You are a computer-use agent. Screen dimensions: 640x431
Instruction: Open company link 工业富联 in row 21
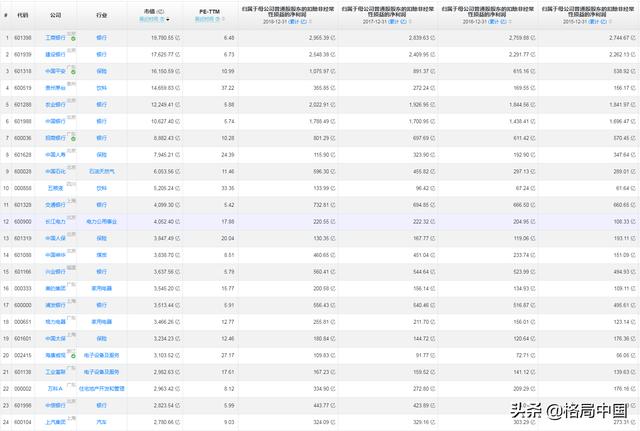[x=55, y=372]
